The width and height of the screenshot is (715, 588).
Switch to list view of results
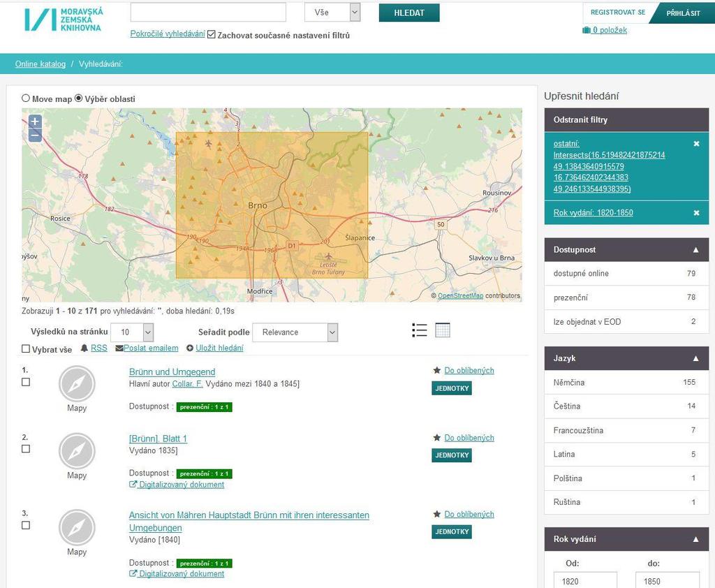coord(420,330)
